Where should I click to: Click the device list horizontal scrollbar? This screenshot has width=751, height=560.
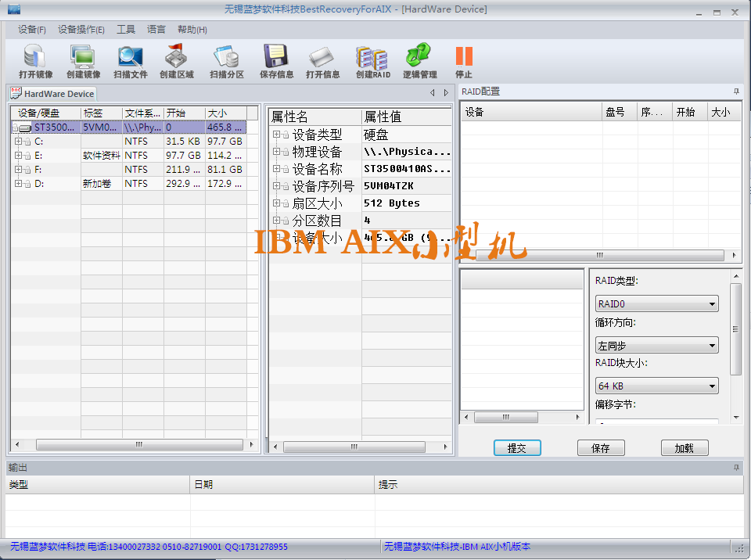pos(138,444)
